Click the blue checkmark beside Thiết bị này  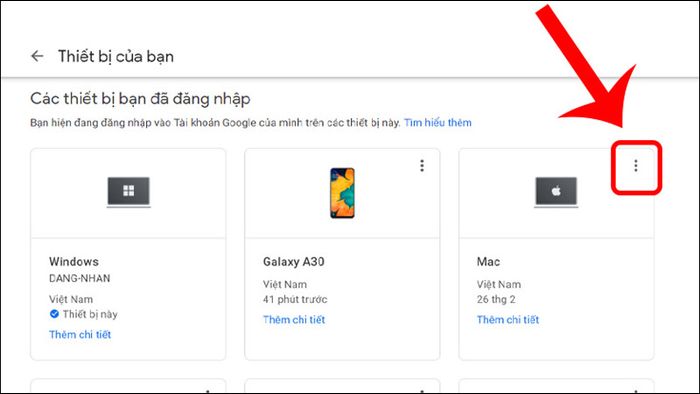[54, 314]
